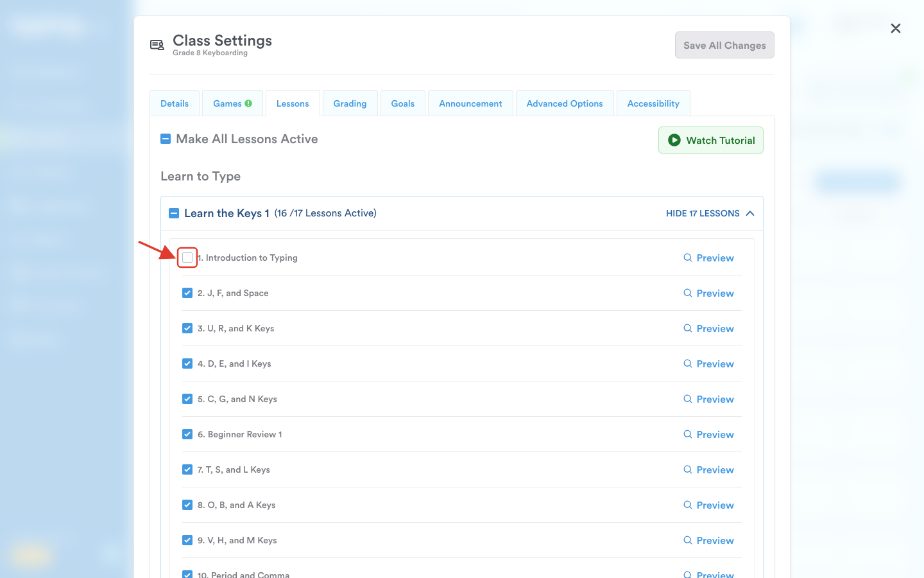Image resolution: width=924 pixels, height=578 pixels.
Task: Click the 'Learn to Type' section heading
Action: 200,176
